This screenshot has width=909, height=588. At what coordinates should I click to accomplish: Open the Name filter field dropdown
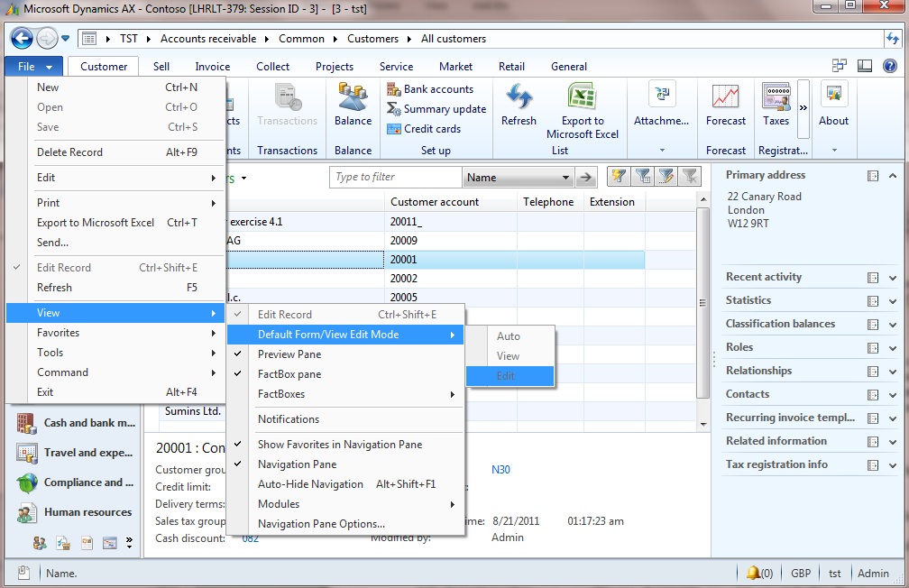(565, 178)
